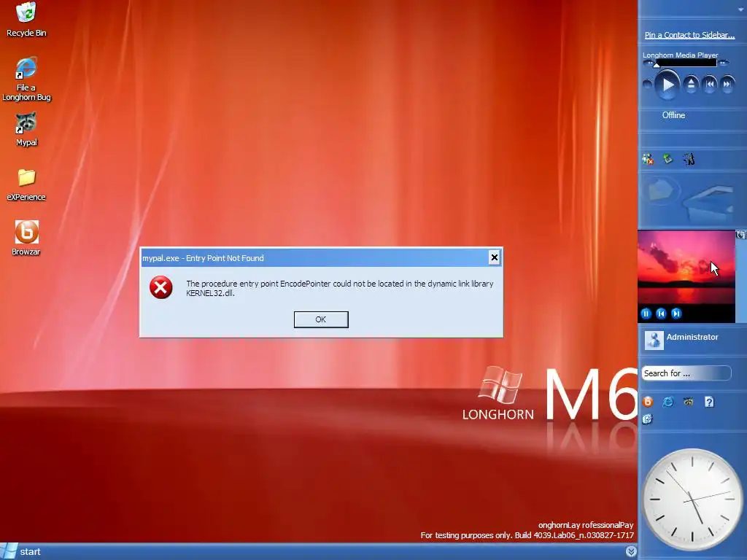Viewport: 747px width, 560px height.
Task: Go to previous slideshow picture
Action: (x=661, y=314)
